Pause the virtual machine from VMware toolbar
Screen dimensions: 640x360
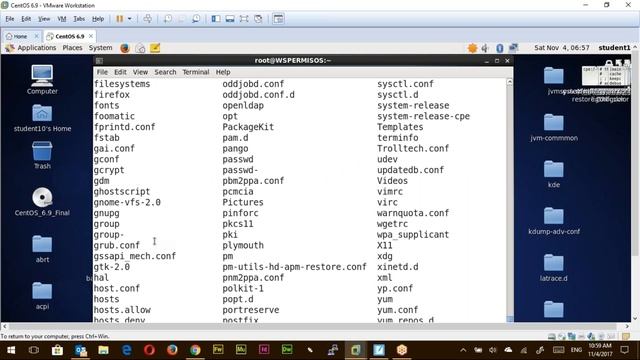(120, 19)
